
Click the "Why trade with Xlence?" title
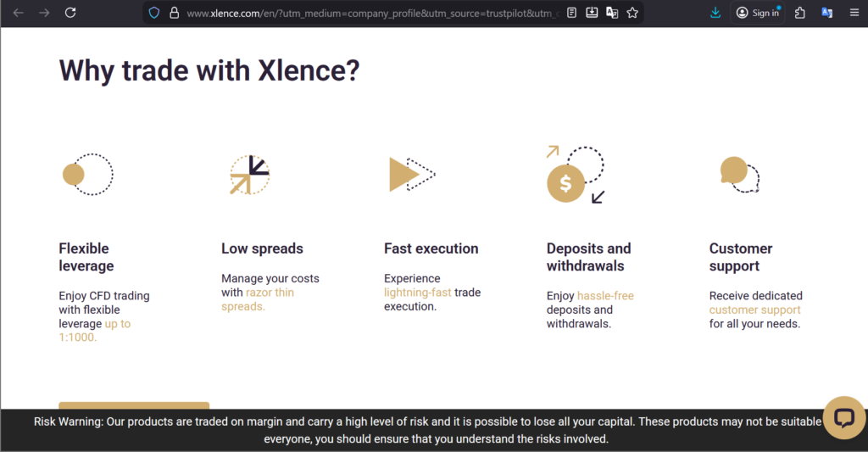(209, 70)
